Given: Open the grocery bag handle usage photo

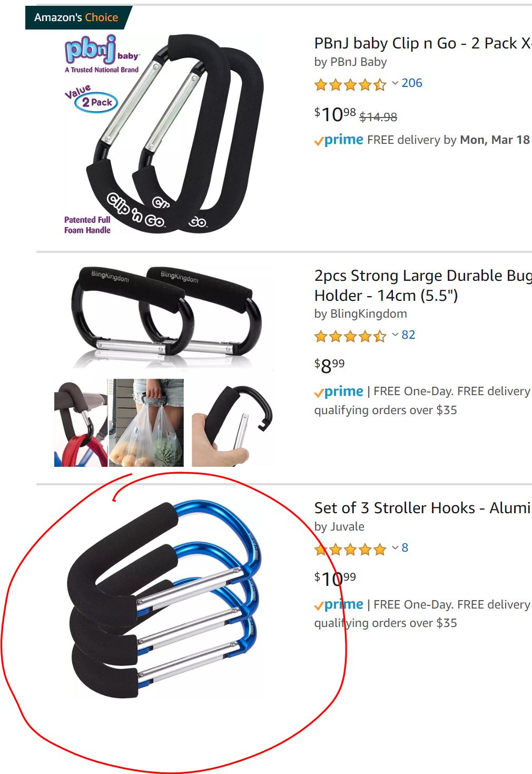Looking at the screenshot, I should (x=146, y=423).
